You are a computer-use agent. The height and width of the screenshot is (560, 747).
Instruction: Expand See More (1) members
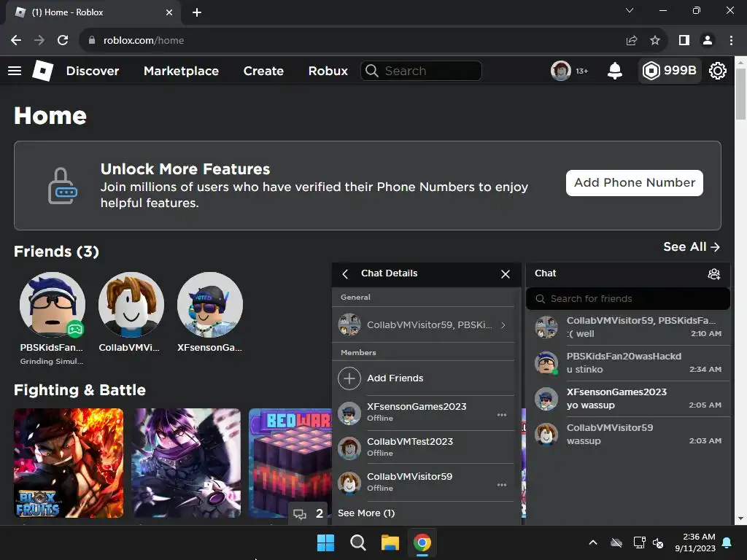click(x=366, y=513)
